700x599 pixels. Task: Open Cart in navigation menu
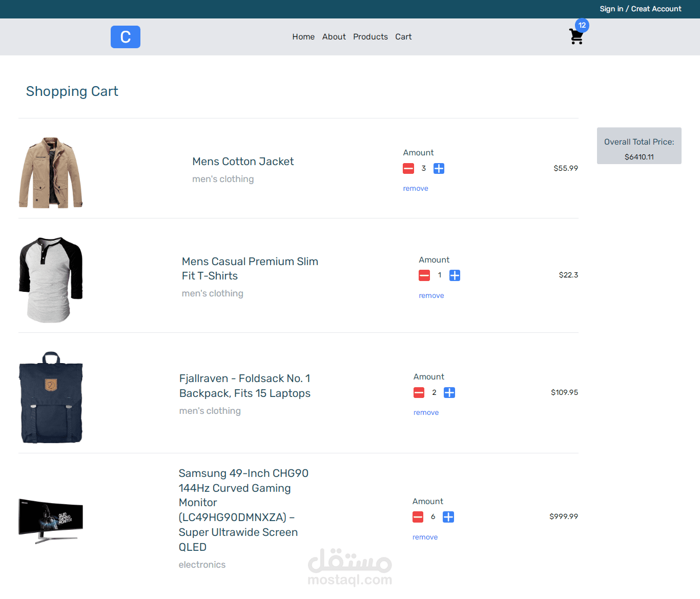[x=403, y=37]
